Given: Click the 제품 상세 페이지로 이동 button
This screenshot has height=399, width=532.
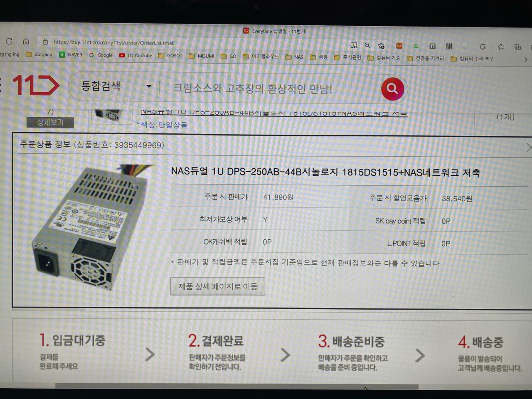Looking at the screenshot, I should tap(217, 286).
